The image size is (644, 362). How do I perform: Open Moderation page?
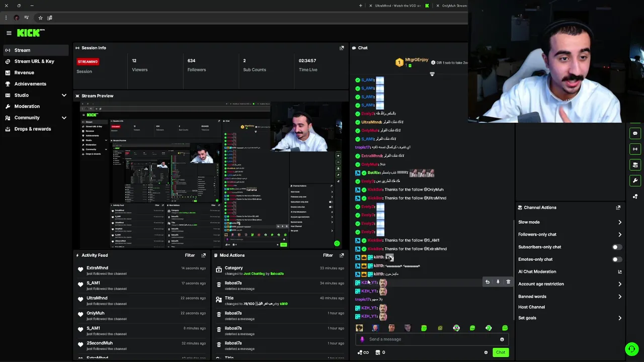tap(35, 106)
